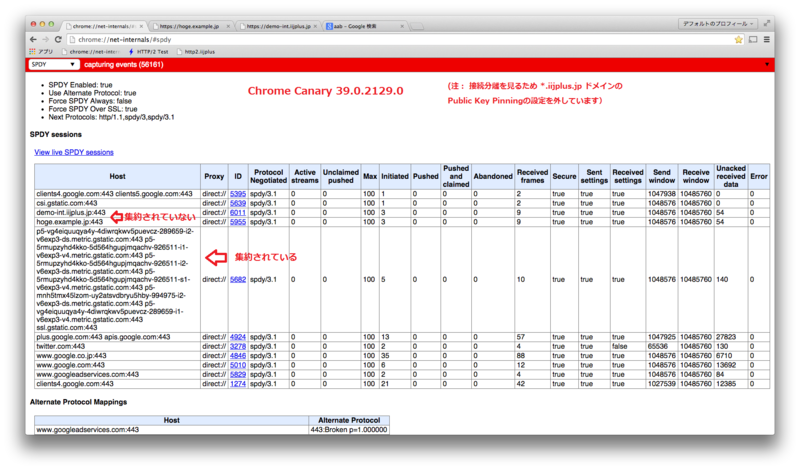Viewport: 800px width, 470px height.
Task: Open the SPDY view selector dropdown
Action: pos(54,64)
